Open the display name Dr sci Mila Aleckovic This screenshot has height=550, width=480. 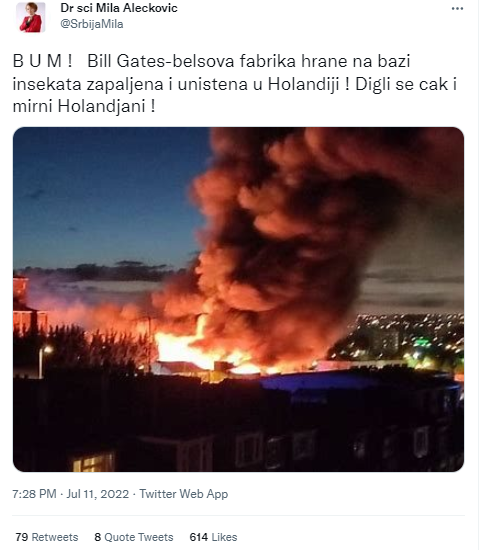[119, 8]
